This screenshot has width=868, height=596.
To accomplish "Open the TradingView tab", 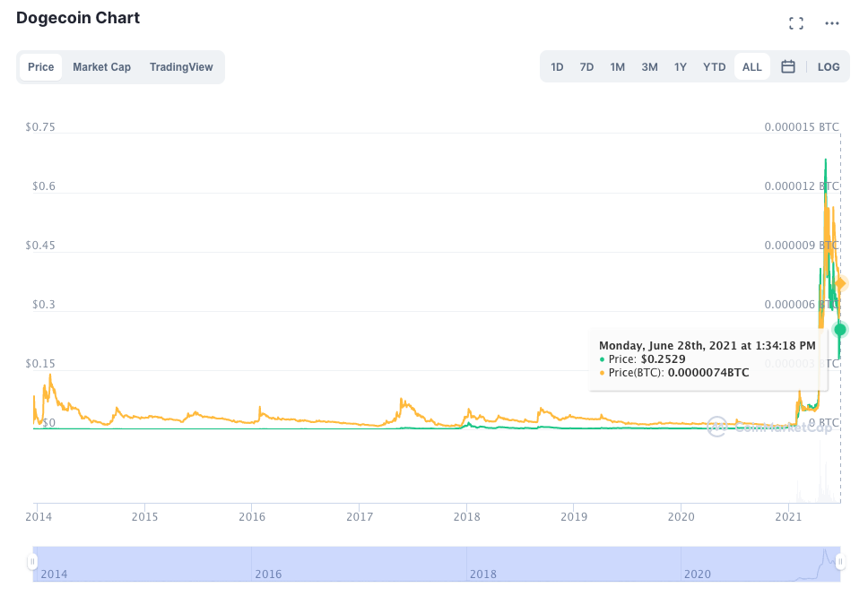I will 181,66.
